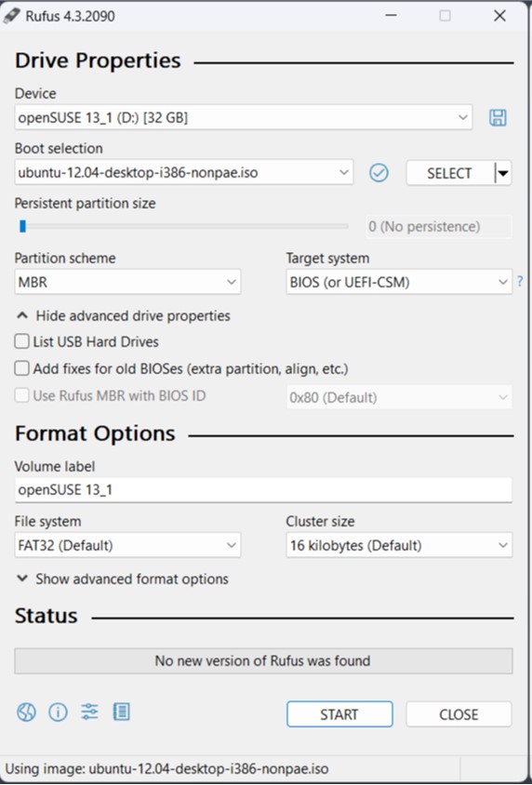Expand Show advanced format options

tap(123, 579)
